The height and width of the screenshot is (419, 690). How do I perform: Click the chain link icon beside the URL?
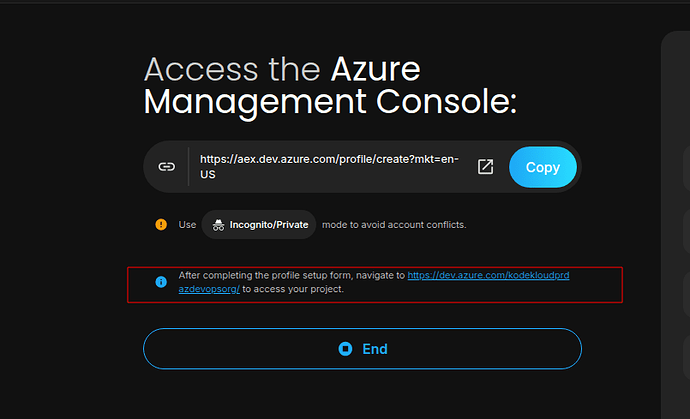[x=167, y=167]
